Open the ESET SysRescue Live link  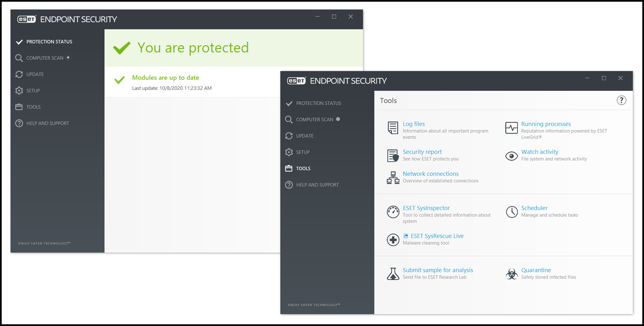pos(437,236)
